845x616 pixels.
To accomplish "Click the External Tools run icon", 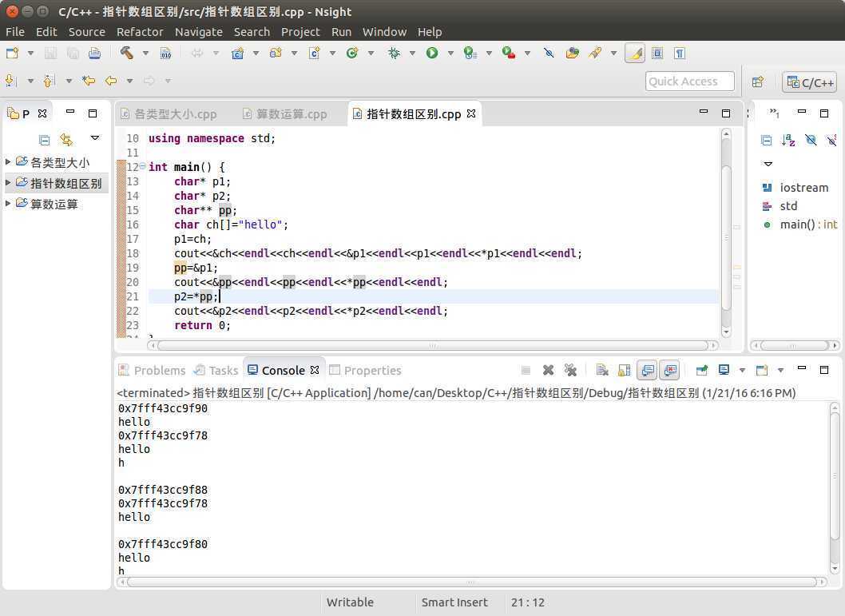I will (x=508, y=53).
